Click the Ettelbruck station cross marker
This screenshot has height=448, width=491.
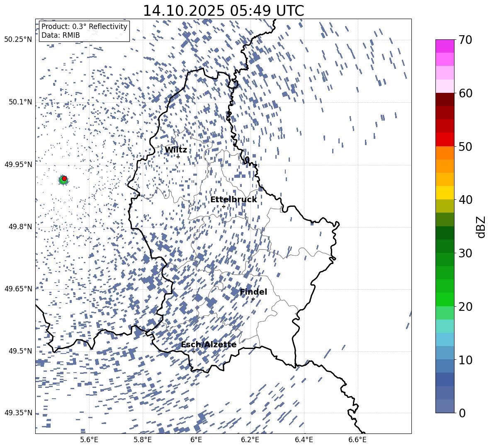[224, 206]
